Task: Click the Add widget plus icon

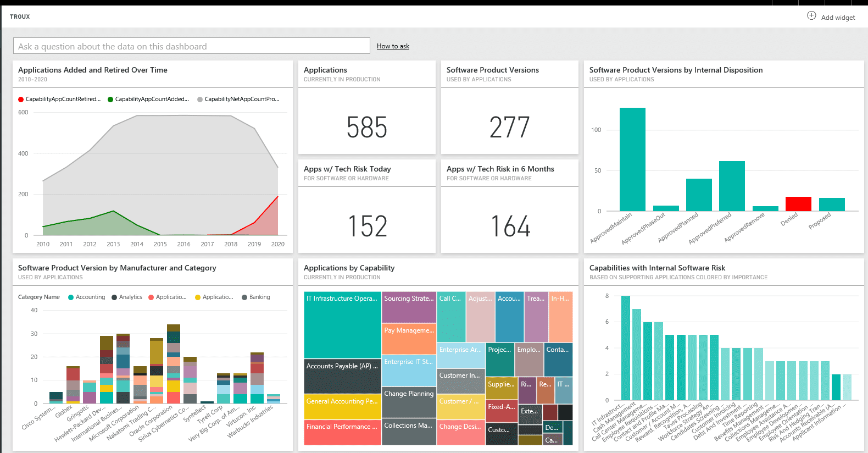Action: pos(811,16)
